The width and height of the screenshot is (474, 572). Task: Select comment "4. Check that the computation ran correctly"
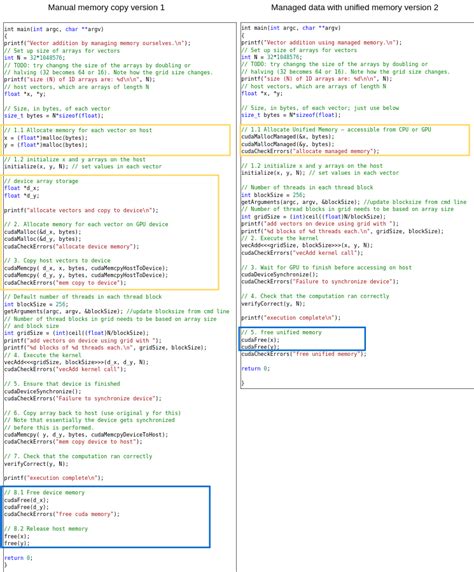[x=315, y=296]
